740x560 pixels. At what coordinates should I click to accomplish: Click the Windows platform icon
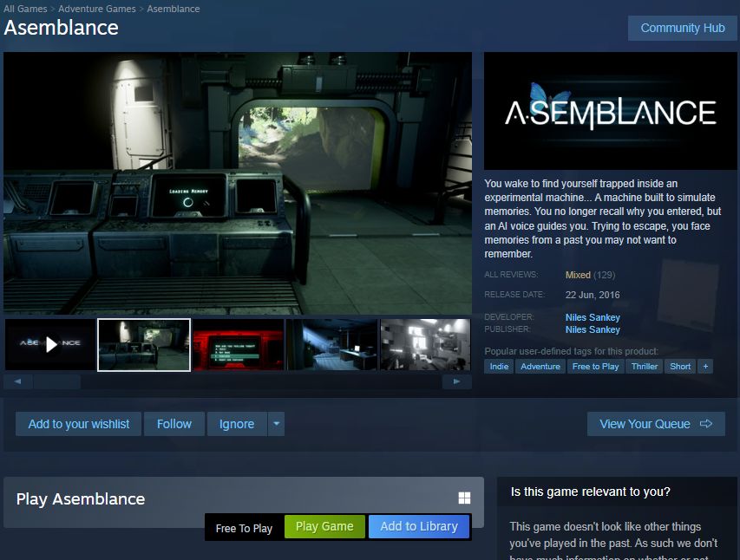click(x=464, y=498)
